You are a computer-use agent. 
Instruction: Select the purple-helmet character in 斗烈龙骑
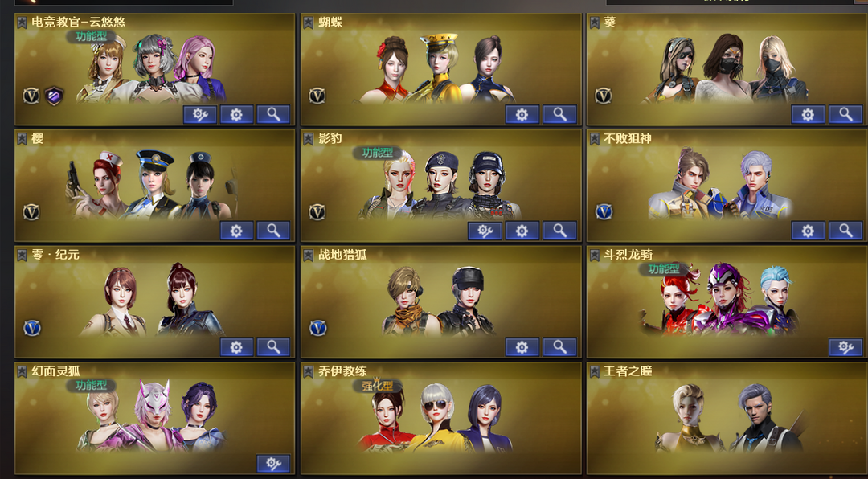(727, 298)
